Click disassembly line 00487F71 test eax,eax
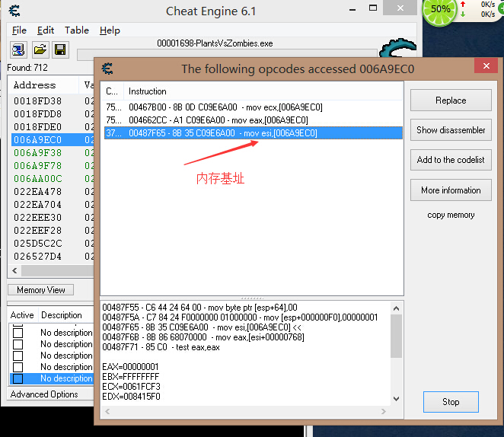 (161, 347)
